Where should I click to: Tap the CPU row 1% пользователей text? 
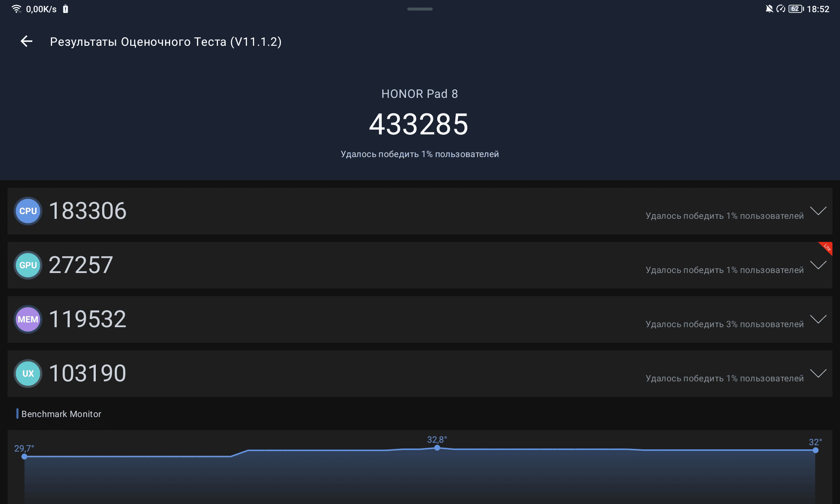point(724,216)
